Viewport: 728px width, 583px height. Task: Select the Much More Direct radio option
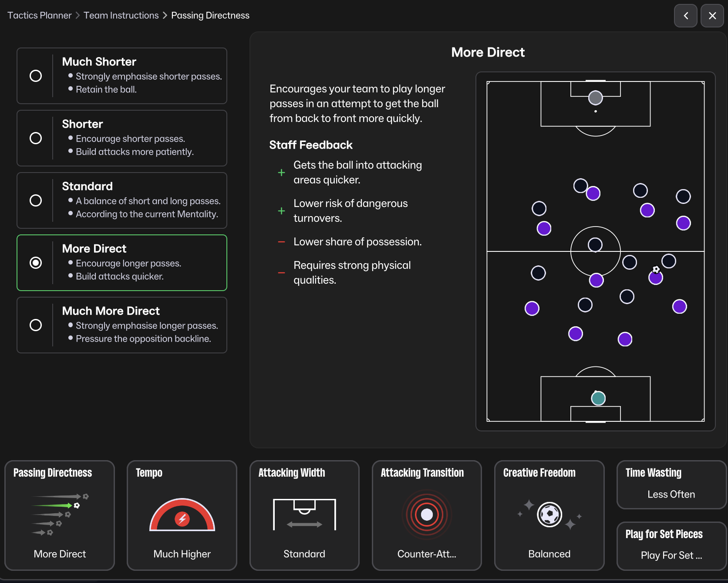(36, 325)
